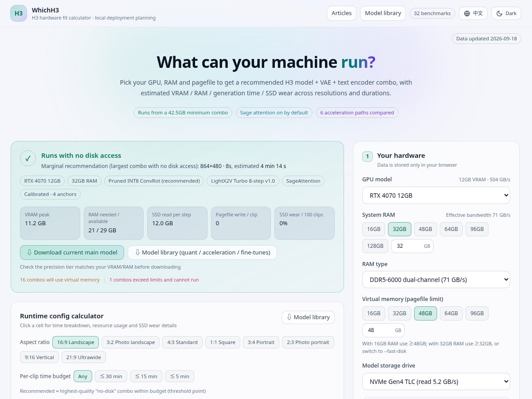The height and width of the screenshot is (399, 532).
Task: Download current main model
Action: point(71,252)
